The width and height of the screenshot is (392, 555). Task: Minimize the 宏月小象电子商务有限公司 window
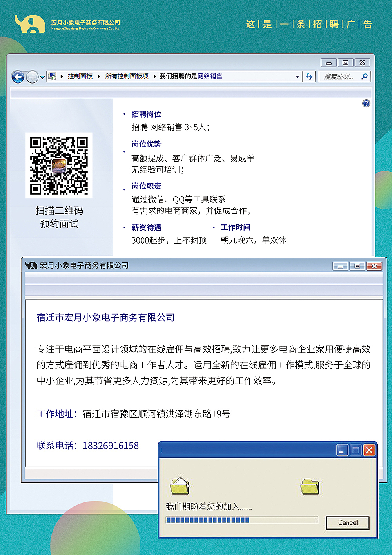340,266
